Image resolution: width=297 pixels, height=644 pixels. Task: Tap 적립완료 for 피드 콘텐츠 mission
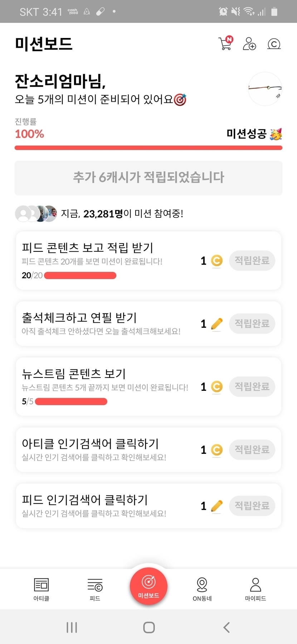252,260
